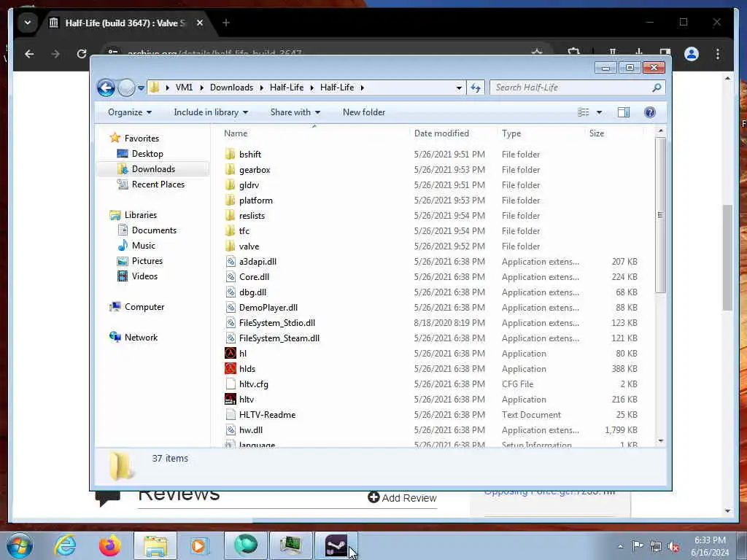747x560 pixels.
Task: Select the Half-Life (build 3647) browser tab
Action: pos(125,23)
